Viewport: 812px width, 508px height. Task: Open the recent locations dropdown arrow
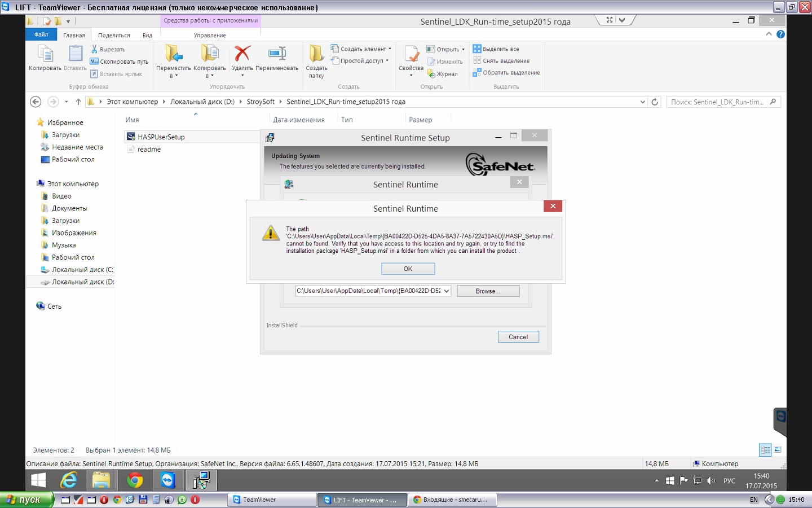click(x=67, y=102)
